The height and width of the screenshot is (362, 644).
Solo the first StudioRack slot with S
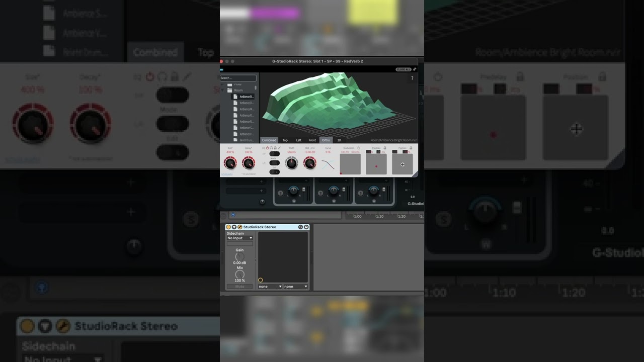pos(280,193)
